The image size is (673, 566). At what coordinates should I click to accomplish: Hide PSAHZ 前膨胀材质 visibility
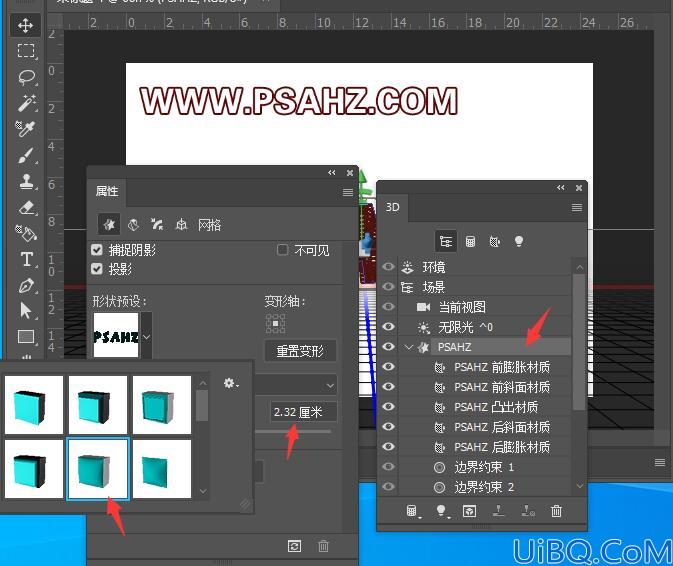coord(388,366)
